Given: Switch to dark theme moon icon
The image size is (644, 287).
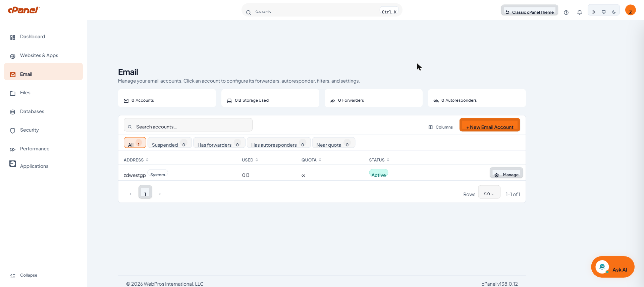Looking at the screenshot, I should point(614,12).
